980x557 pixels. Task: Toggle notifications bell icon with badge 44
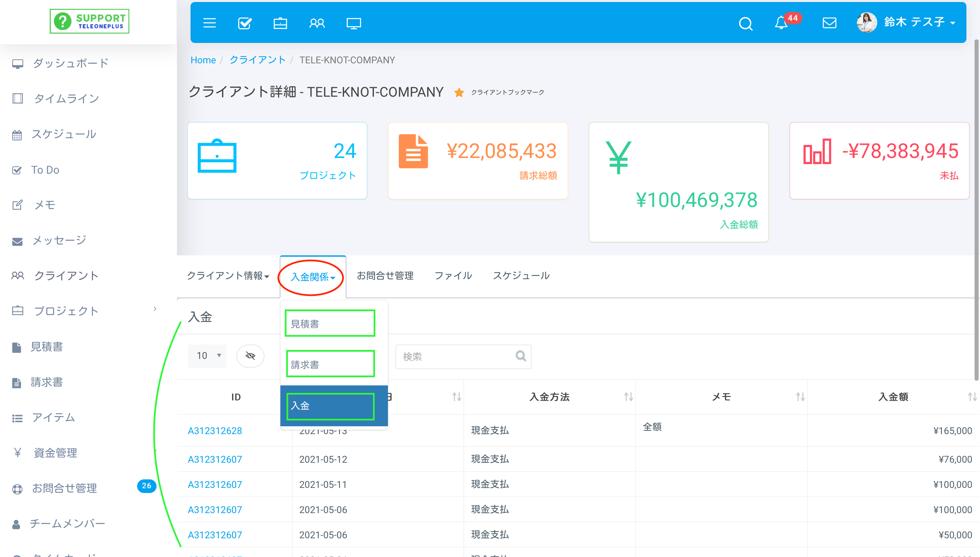782,23
